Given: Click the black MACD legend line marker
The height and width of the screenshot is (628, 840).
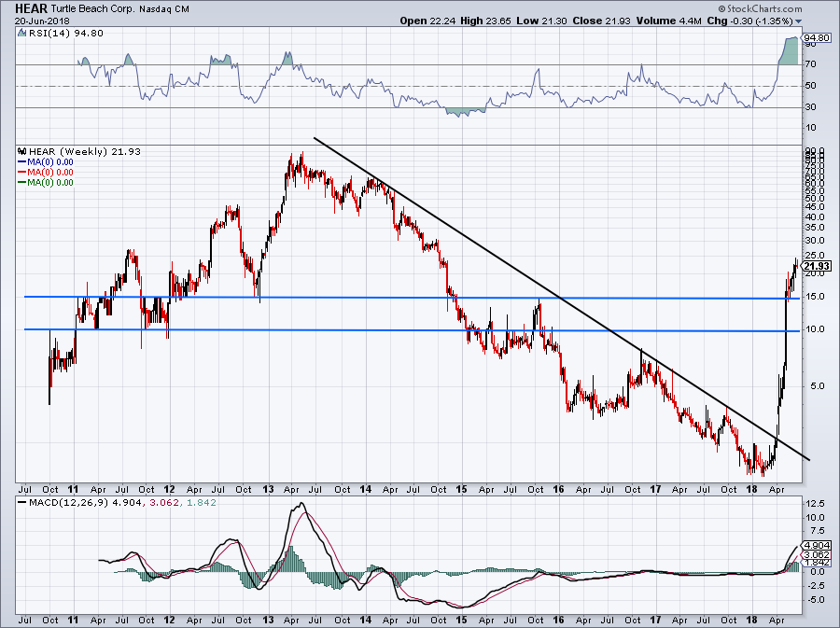Looking at the screenshot, I should tap(21, 502).
